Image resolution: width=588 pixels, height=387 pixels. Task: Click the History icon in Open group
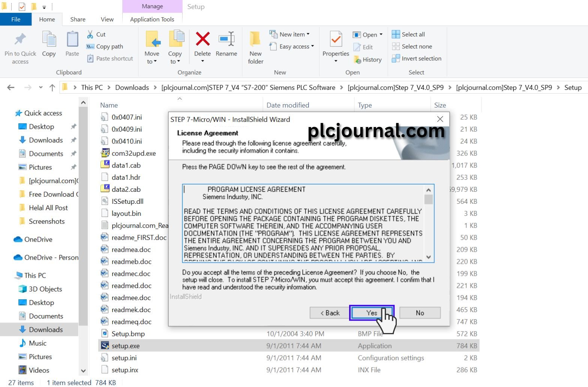click(x=357, y=60)
